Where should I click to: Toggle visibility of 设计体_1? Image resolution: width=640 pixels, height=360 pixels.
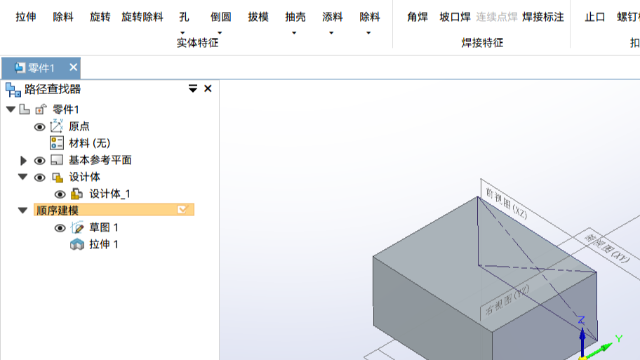tap(60, 194)
